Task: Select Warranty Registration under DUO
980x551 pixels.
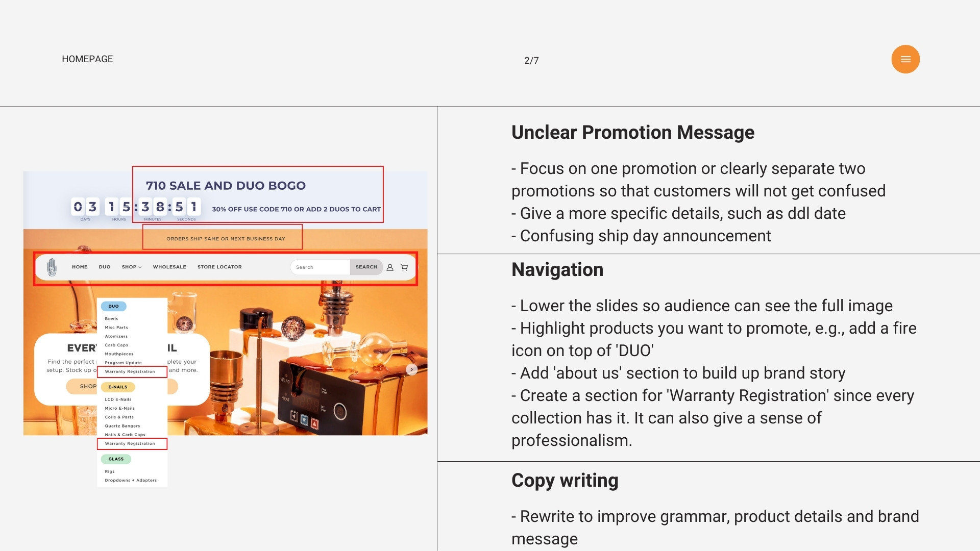Action: [130, 371]
